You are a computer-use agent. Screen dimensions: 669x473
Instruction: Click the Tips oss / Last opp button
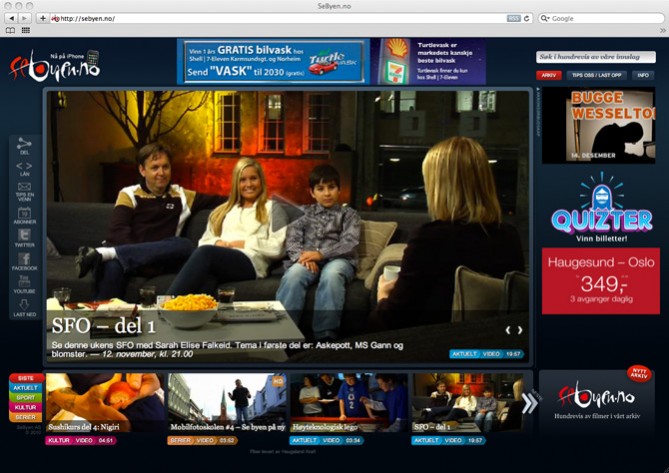tap(595, 75)
